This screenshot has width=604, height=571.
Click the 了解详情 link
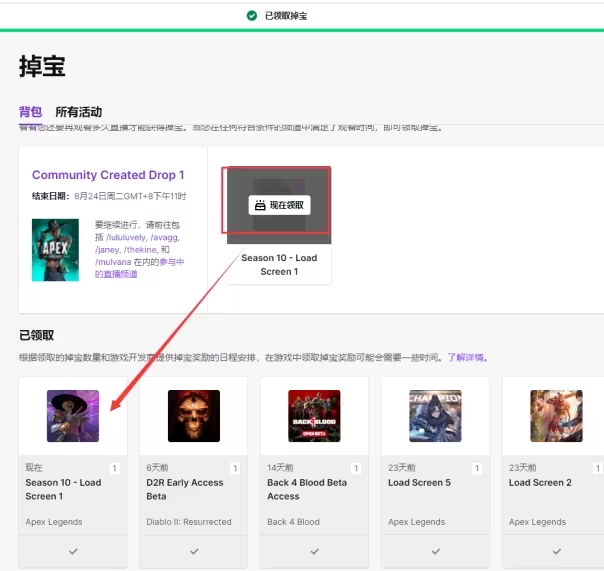[465, 358]
